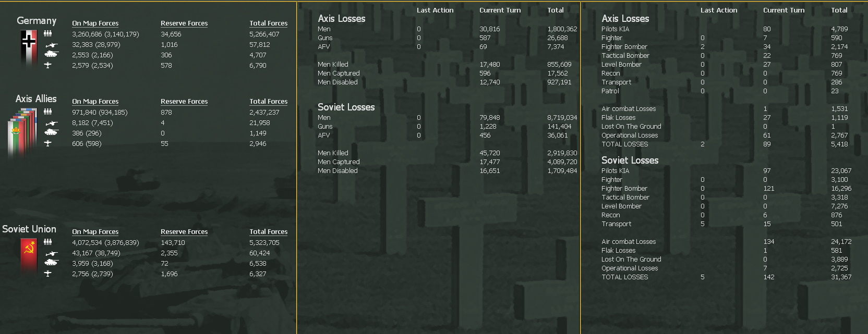Click Soviet Men Disabled total 1,709,484
The width and height of the screenshot is (868, 334).
point(562,171)
